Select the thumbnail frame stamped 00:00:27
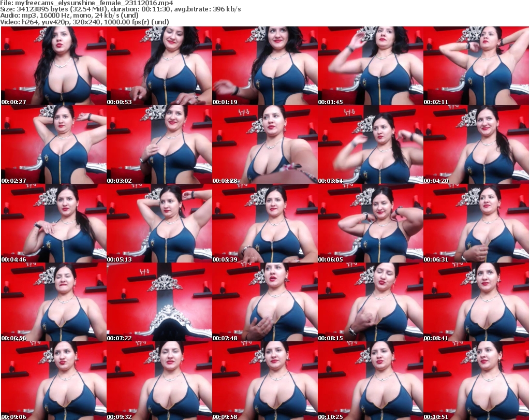Screen dimensions: 530x420 click(x=54, y=66)
